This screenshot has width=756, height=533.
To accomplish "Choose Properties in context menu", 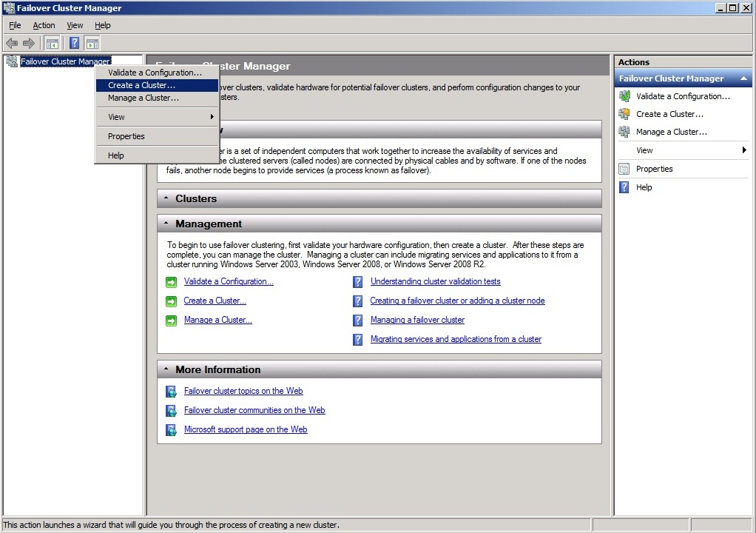I will [x=157, y=136].
